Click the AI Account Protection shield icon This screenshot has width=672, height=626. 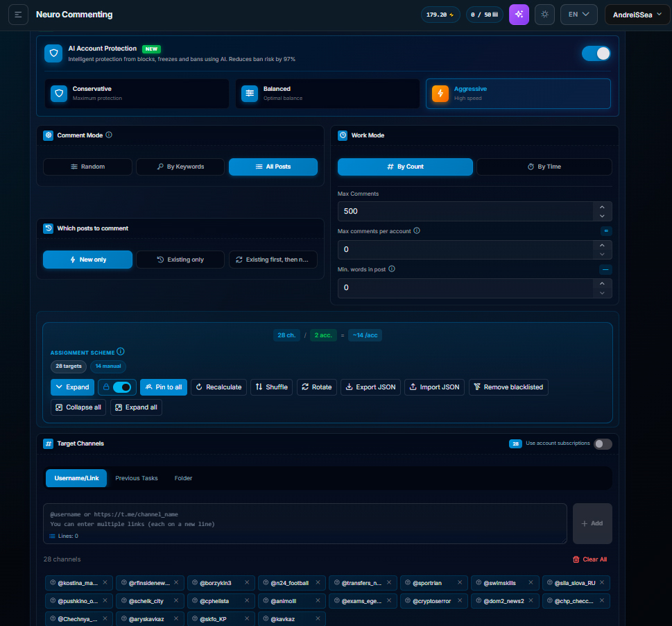[53, 53]
